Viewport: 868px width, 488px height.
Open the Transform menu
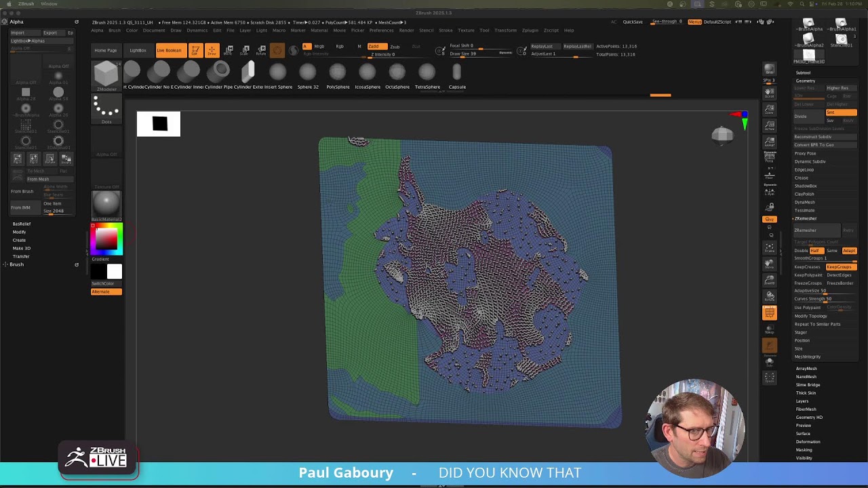(x=505, y=30)
